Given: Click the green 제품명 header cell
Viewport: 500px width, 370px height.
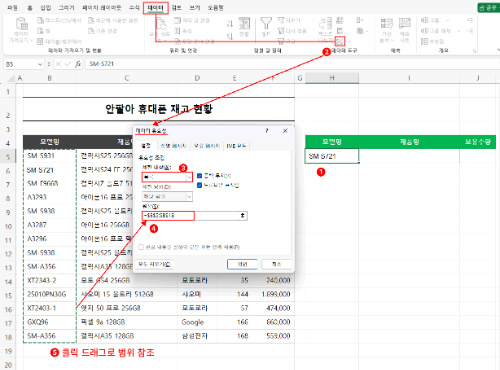Looking at the screenshot, I should (409, 142).
